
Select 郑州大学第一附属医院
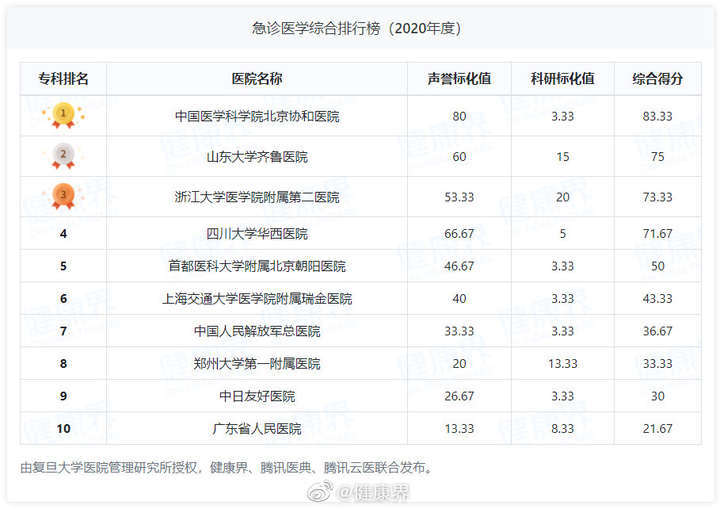pyautogui.click(x=257, y=364)
